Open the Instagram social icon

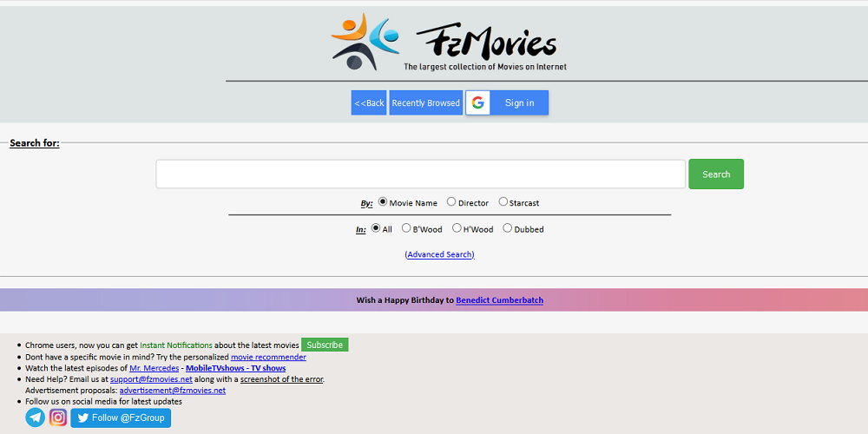(x=58, y=418)
